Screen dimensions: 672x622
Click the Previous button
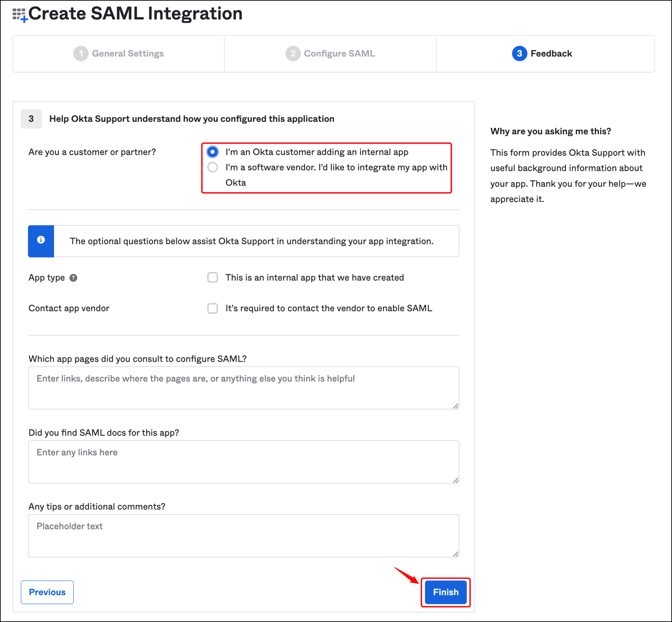tap(47, 592)
